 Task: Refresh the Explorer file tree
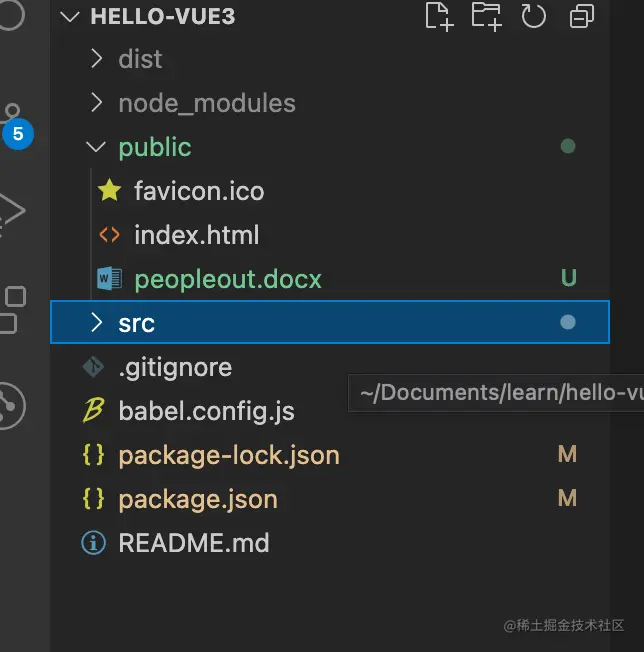[533, 16]
